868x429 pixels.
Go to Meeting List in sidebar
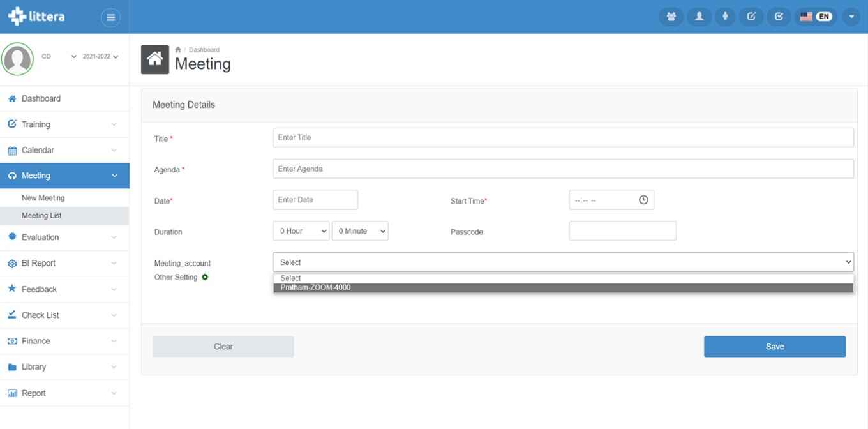coord(42,216)
